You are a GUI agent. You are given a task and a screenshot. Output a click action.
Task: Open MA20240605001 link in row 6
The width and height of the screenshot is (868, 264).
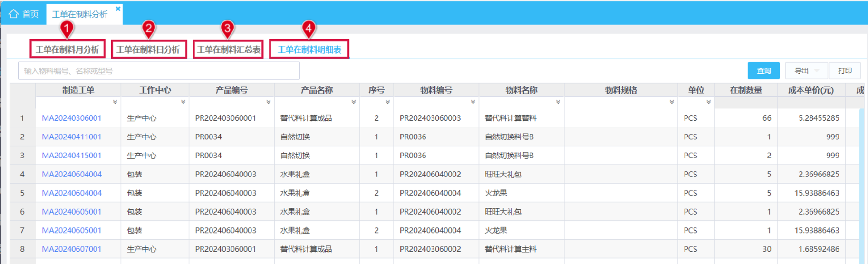tap(71, 212)
